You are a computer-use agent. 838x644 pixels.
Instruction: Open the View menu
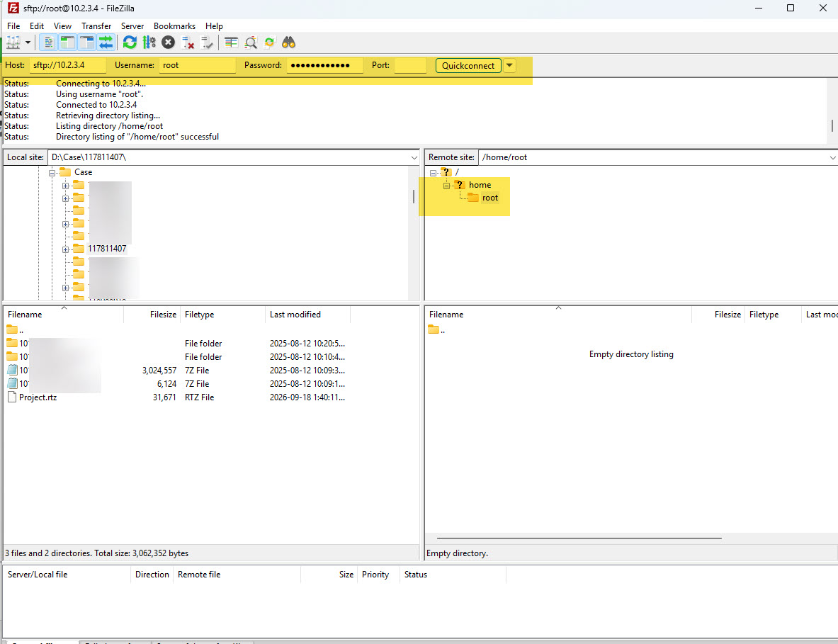click(62, 26)
